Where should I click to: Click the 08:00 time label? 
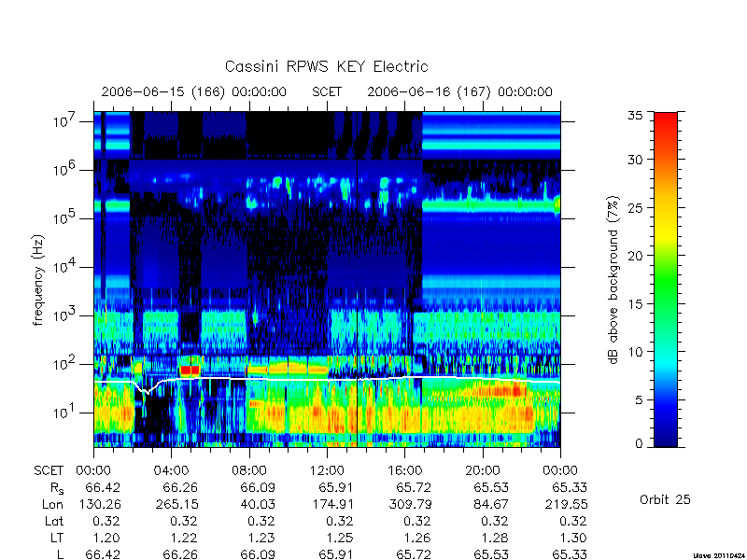249,470
